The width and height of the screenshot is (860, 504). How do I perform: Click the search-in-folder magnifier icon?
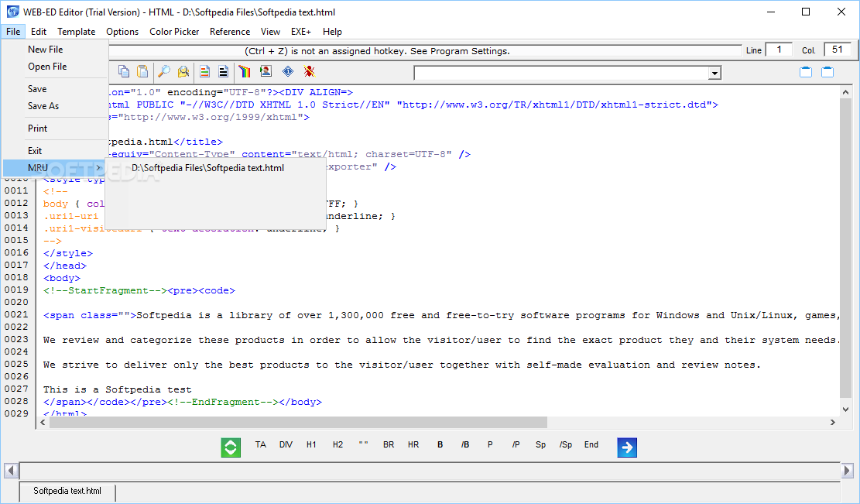(x=183, y=71)
